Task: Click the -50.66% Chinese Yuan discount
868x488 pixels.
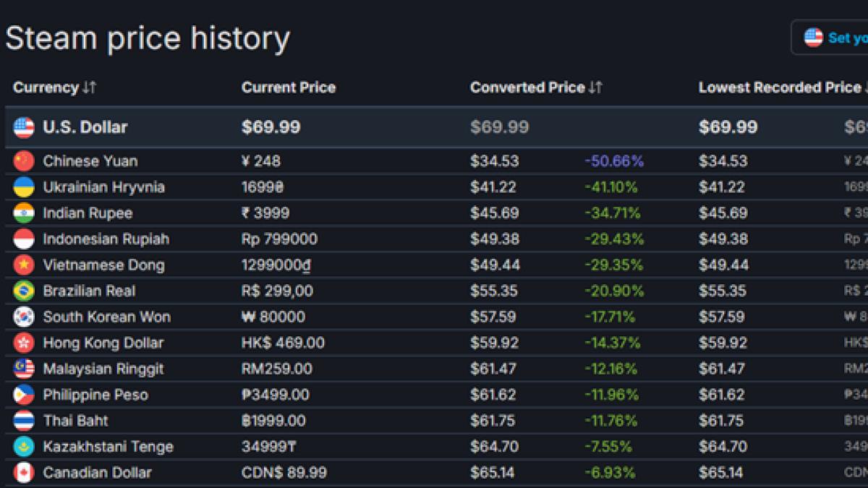Action: tap(613, 161)
